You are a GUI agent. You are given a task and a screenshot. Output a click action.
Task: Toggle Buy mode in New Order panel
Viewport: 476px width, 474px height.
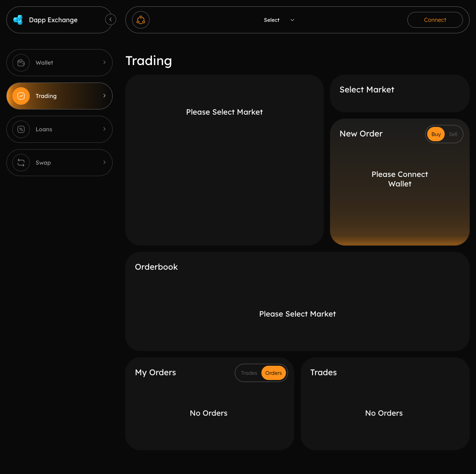[x=436, y=134]
